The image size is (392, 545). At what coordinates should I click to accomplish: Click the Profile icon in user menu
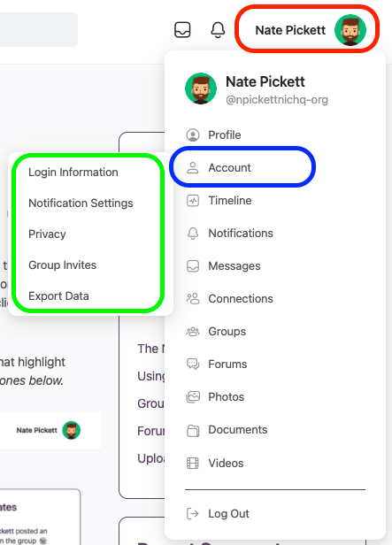point(193,134)
